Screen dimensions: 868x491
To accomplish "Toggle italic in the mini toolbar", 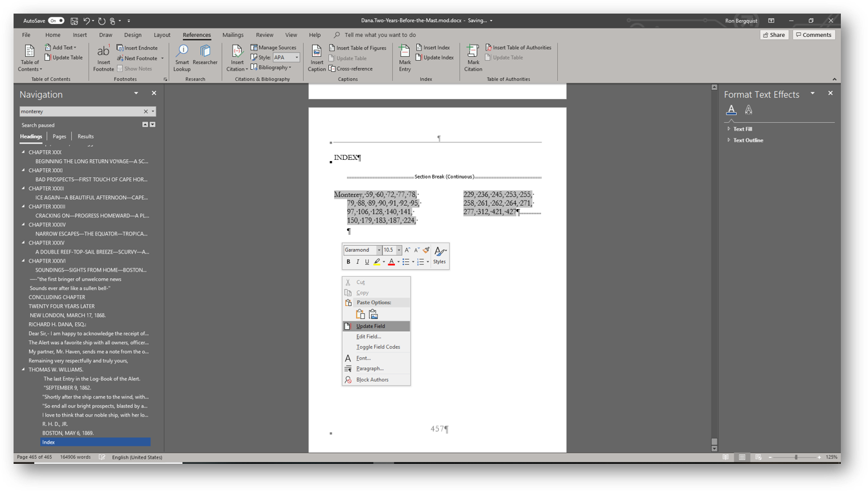I will click(357, 262).
